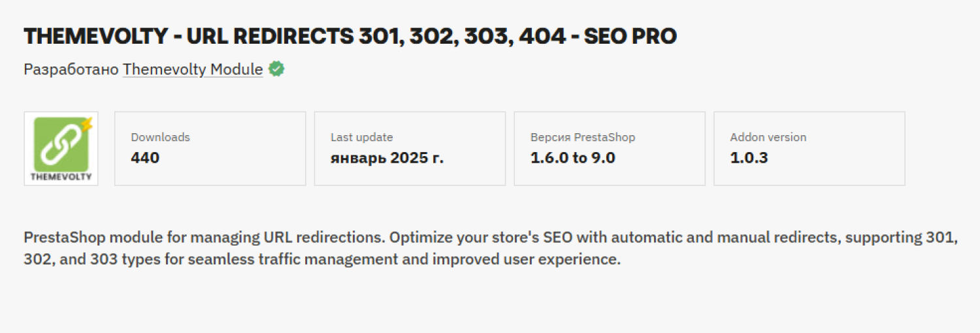The width and height of the screenshot is (980, 333).
Task: Click the green verified badge icon
Action: (x=276, y=69)
